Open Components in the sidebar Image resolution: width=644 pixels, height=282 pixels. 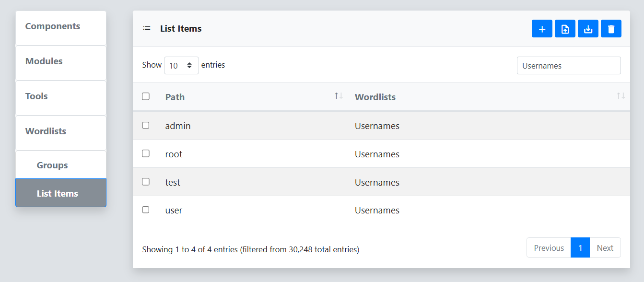61,28
